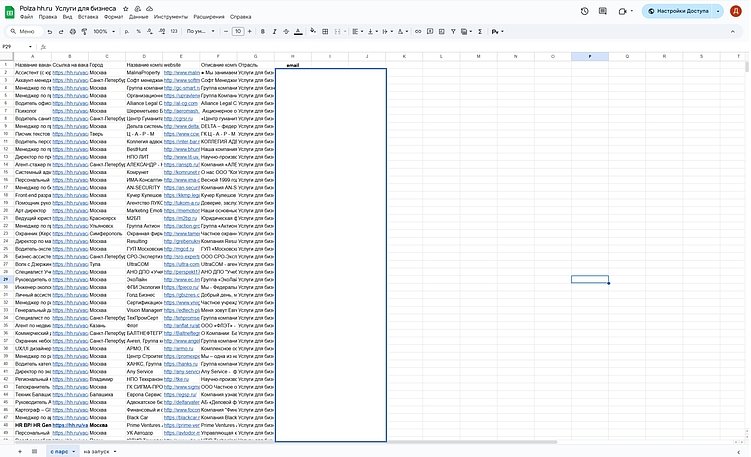Show all comments panel
751x457 pixels.
[x=603, y=11]
